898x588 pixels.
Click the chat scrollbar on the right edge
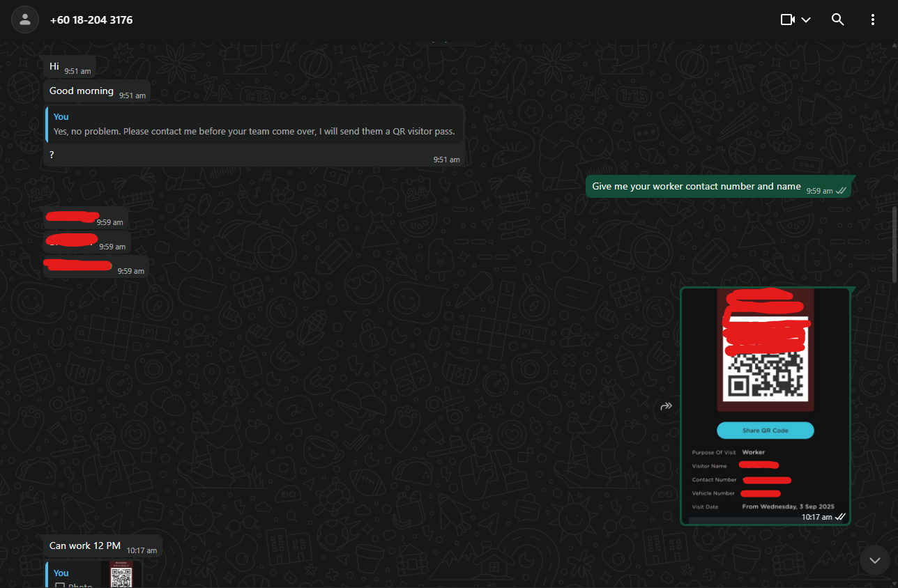coord(895,244)
